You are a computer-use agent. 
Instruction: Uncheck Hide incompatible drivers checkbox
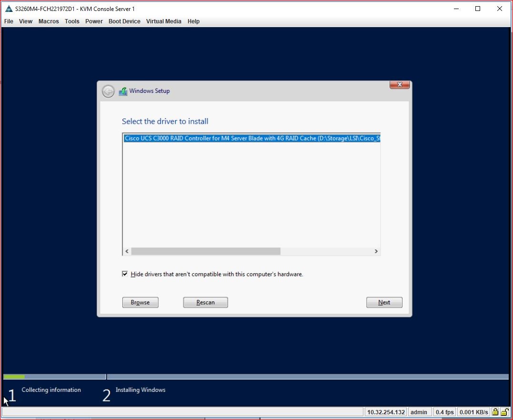125,274
